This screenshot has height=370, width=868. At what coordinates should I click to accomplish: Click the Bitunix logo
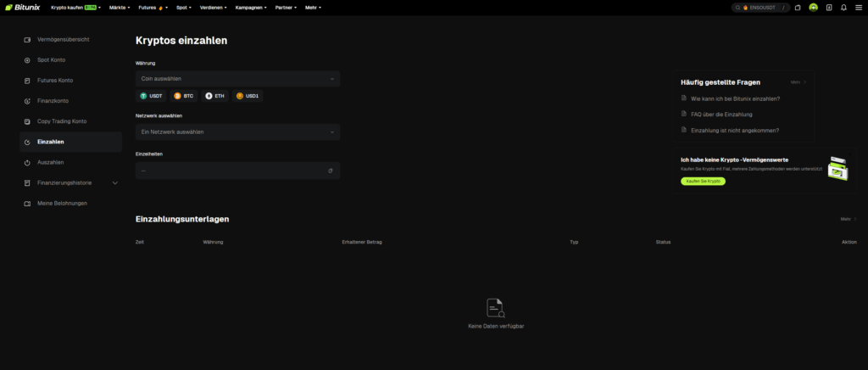pyautogui.click(x=22, y=8)
